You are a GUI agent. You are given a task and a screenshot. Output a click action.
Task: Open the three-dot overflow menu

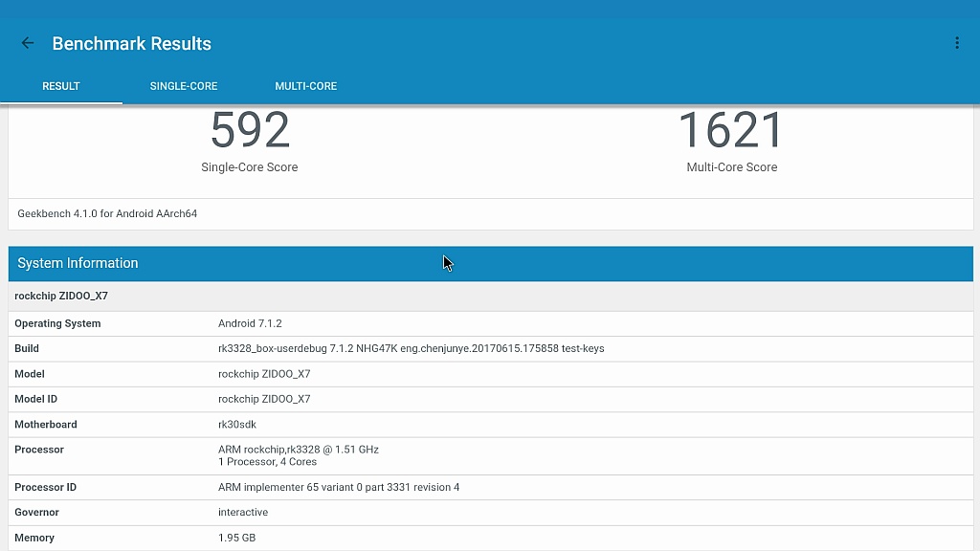(957, 43)
